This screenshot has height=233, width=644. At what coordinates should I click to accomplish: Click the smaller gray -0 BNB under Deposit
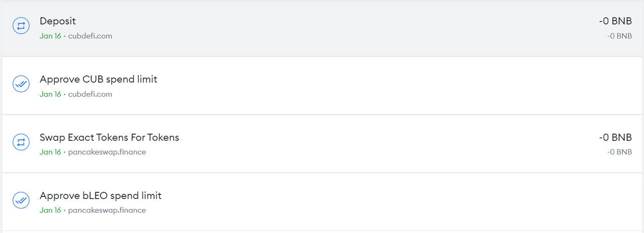619,36
